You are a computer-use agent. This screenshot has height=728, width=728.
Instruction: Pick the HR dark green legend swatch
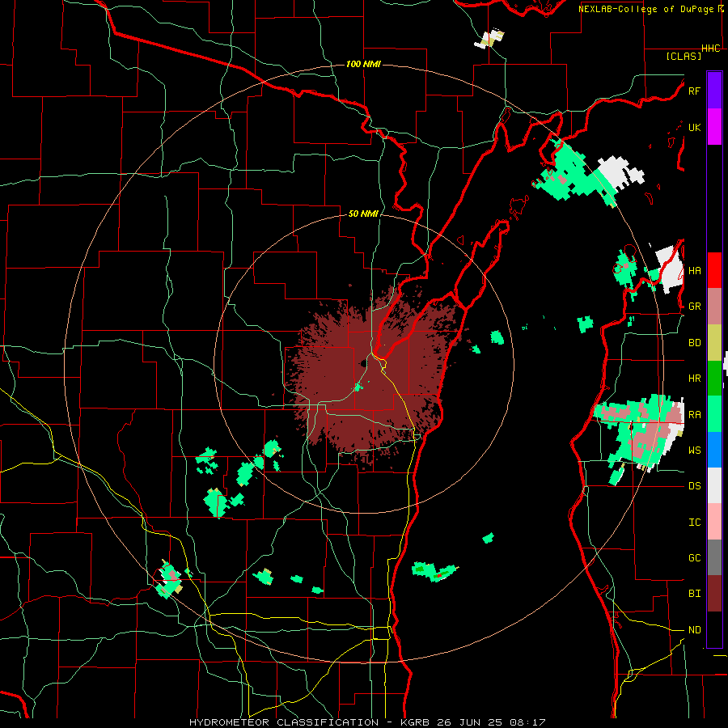coord(714,379)
